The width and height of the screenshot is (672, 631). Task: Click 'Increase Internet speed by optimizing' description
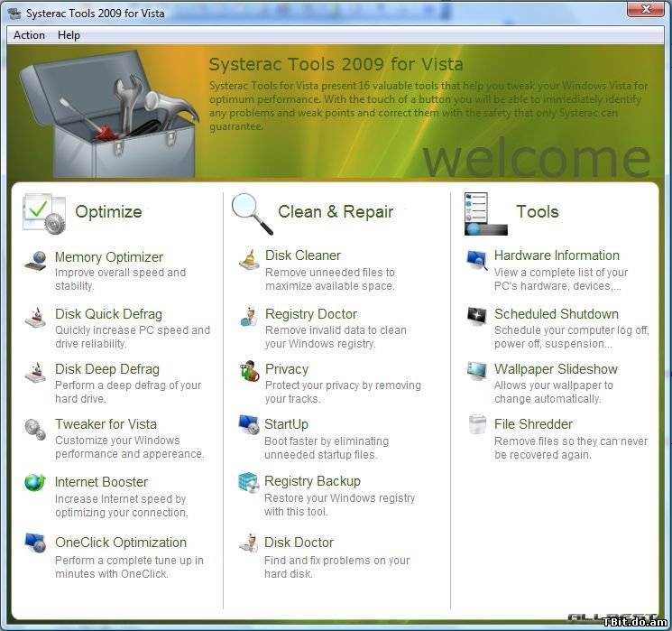pos(121,506)
